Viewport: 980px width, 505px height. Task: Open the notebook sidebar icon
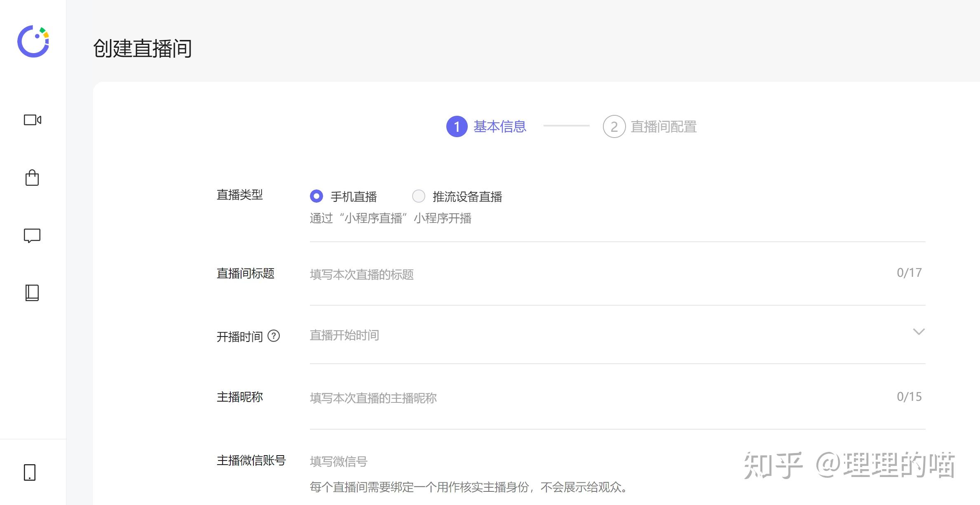[x=32, y=293]
